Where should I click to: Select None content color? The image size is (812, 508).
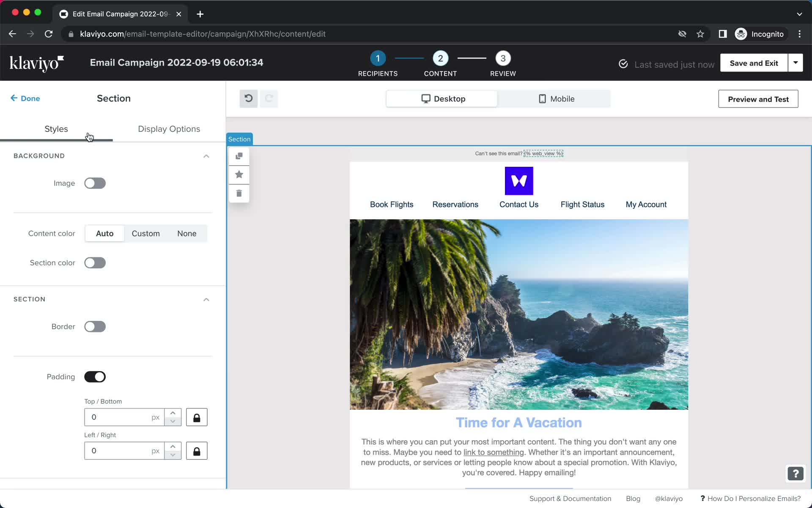tap(187, 234)
